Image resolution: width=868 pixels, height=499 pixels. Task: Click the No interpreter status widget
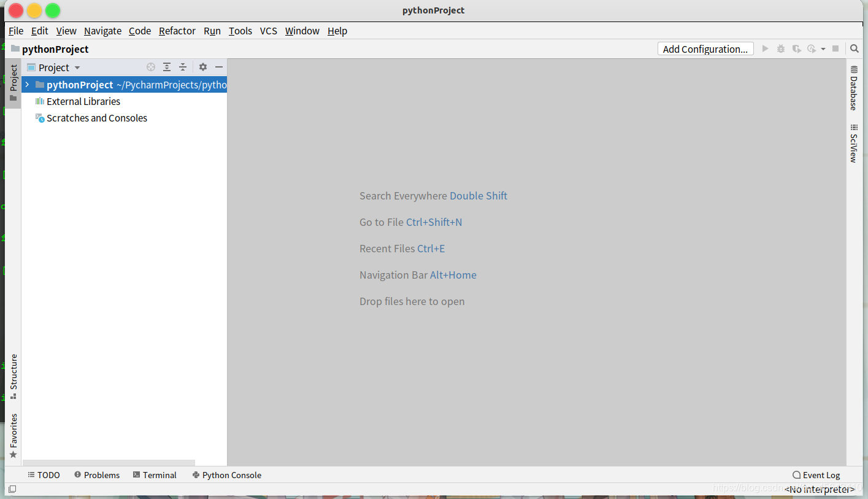click(x=820, y=489)
